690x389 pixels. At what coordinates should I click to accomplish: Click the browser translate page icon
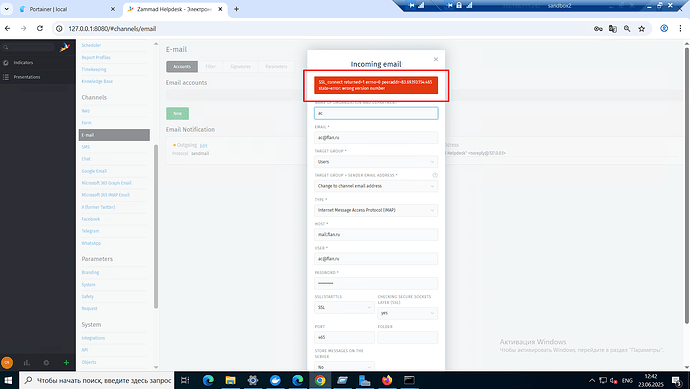pyautogui.click(x=613, y=29)
